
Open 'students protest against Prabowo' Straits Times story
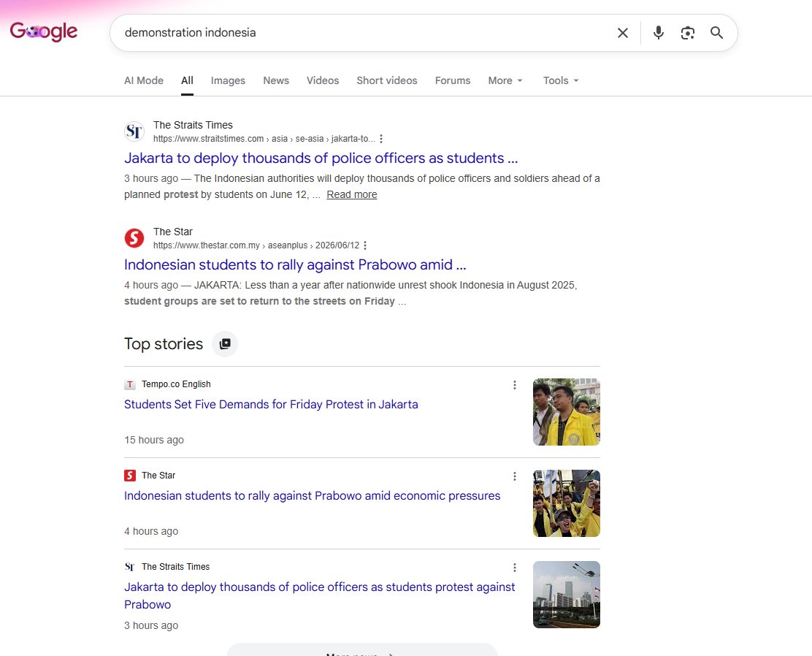pyautogui.click(x=320, y=595)
